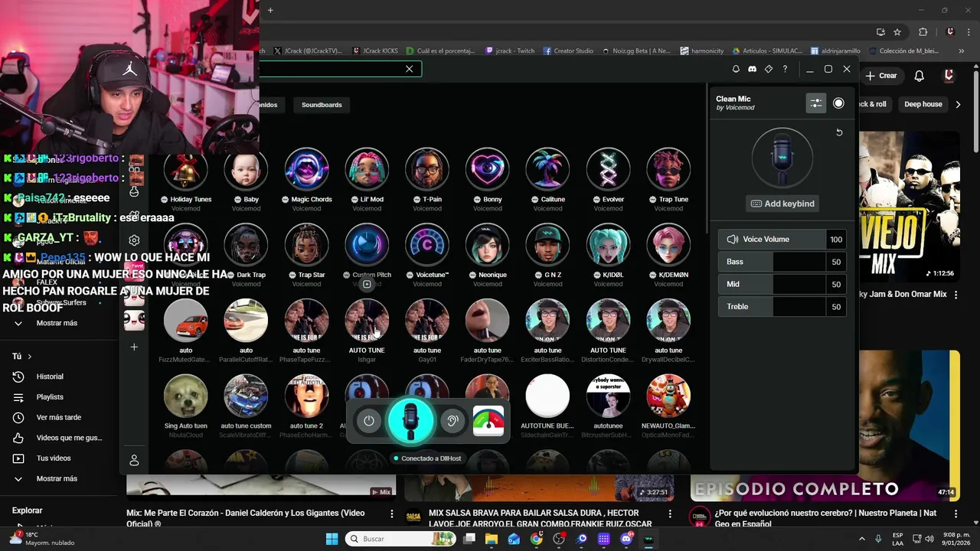Screen dimensions: 980x551
Task: Mute Voice Volume via speaker icon
Action: tap(732, 240)
